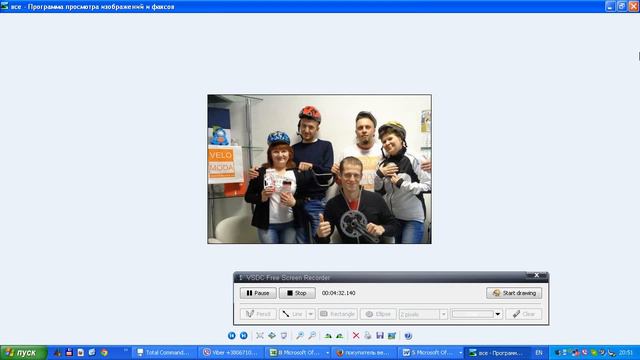The width and height of the screenshot is (640, 360).
Task: Save image copy with floppy disk icon
Action: 380,336
